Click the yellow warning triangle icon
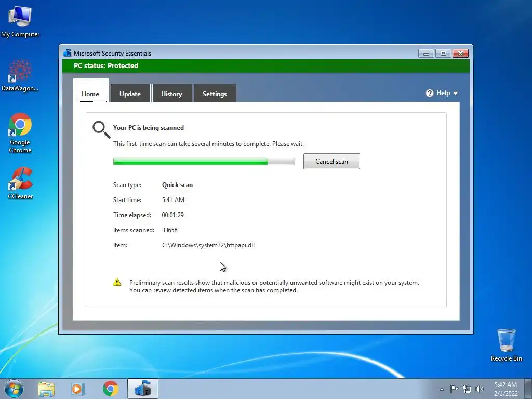The height and width of the screenshot is (399, 532). click(117, 282)
